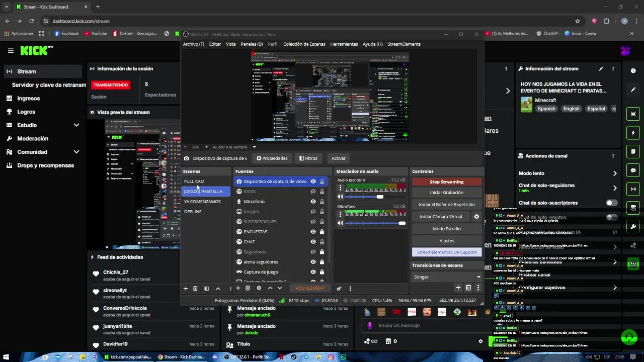Click the lightning bolt icon in Kick sidebar
This screenshot has width=644, height=362.
[x=633, y=133]
